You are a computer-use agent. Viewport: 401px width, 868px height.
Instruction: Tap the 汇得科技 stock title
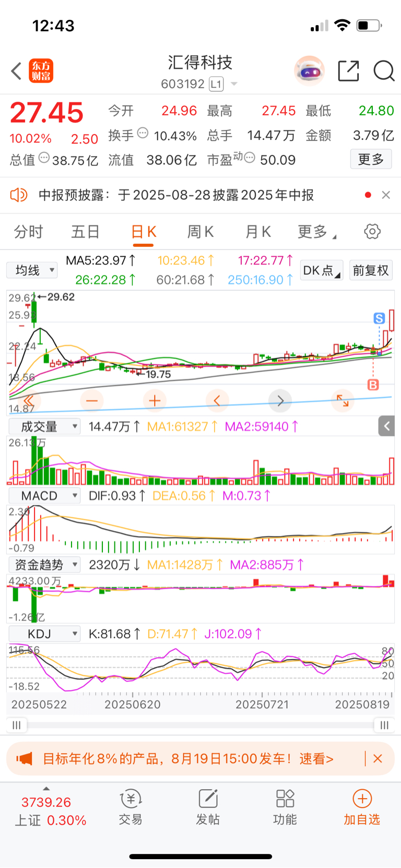200,63
